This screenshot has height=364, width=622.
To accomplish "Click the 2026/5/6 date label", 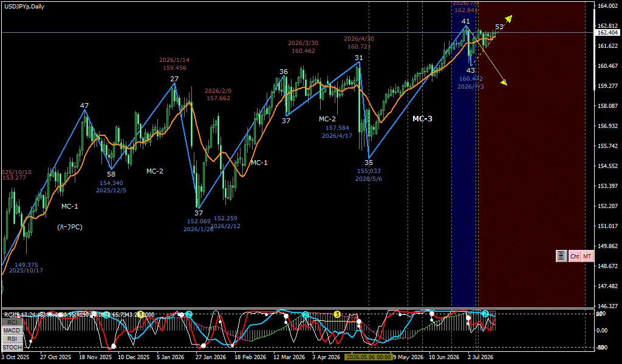I will click(x=369, y=178).
